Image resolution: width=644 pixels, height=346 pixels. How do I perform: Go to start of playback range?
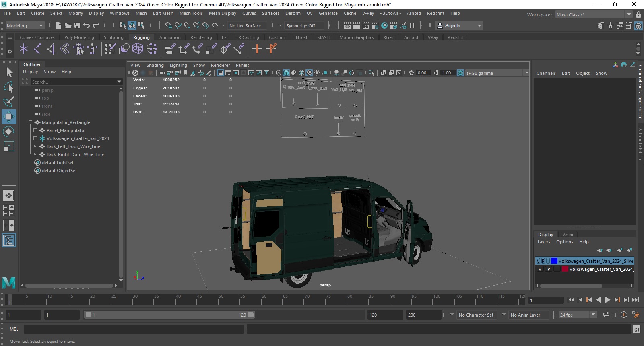tap(570, 300)
